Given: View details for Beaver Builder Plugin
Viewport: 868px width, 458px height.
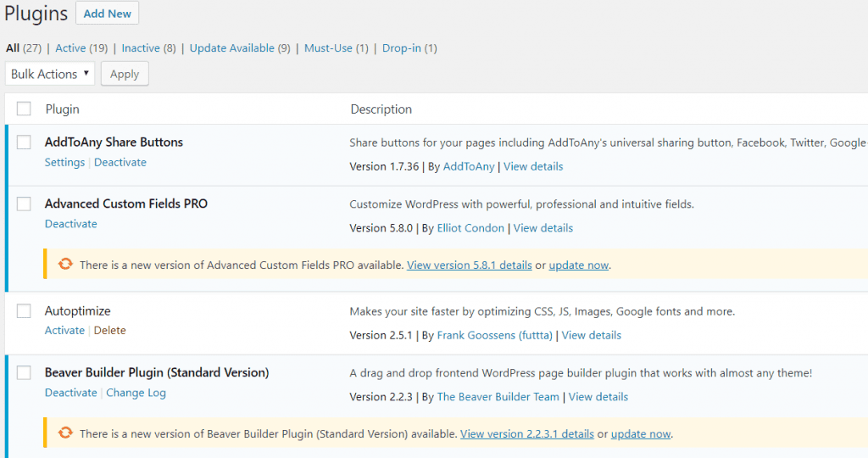Looking at the screenshot, I should pos(598,397).
